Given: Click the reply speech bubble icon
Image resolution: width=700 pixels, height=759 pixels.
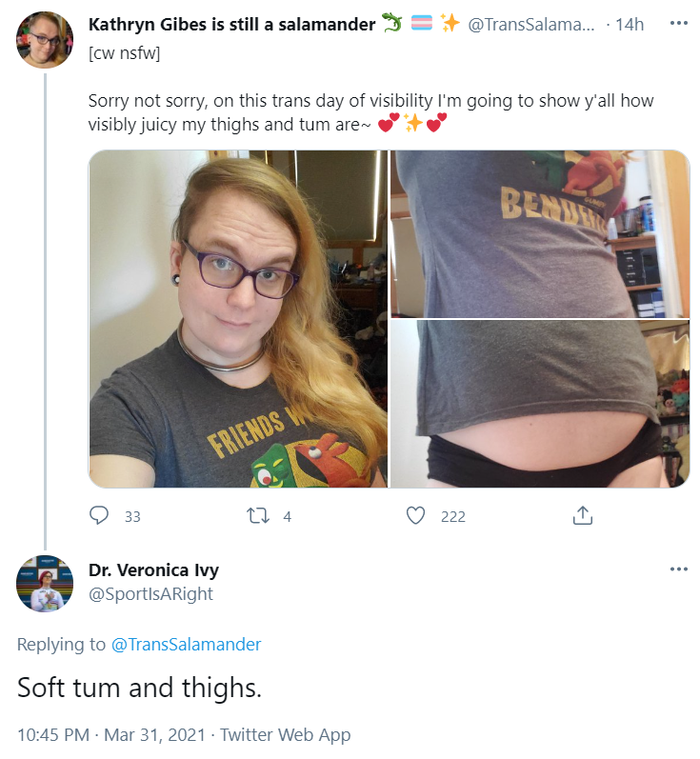Looking at the screenshot, I should [99, 515].
